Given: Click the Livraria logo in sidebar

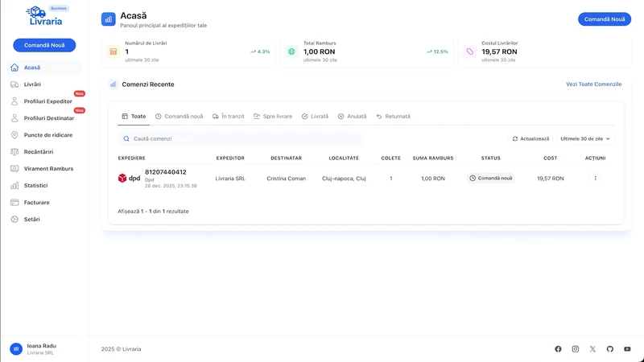Looking at the screenshot, I should [44, 16].
